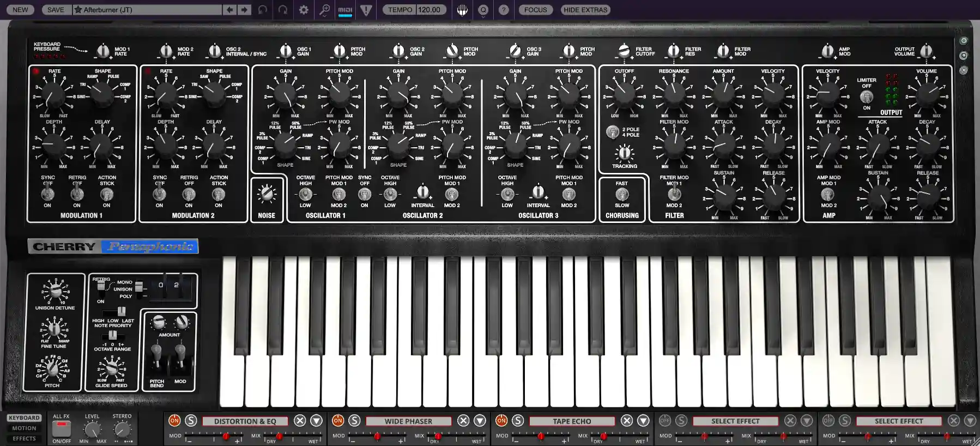
Task: Open help with the question mark icon
Action: pos(504,10)
